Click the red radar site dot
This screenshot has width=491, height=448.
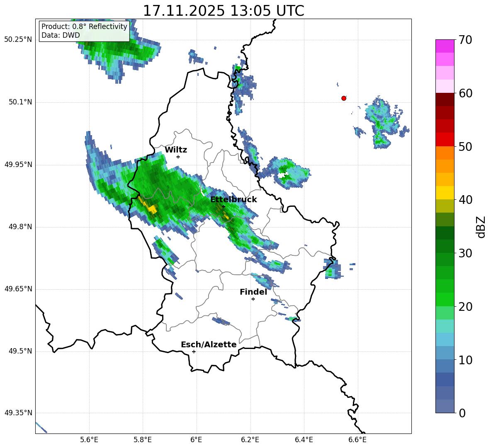pyautogui.click(x=344, y=98)
